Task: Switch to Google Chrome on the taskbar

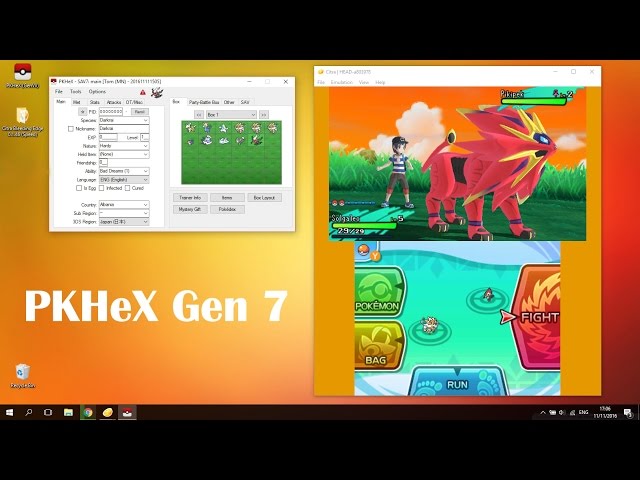Action: click(x=88, y=412)
